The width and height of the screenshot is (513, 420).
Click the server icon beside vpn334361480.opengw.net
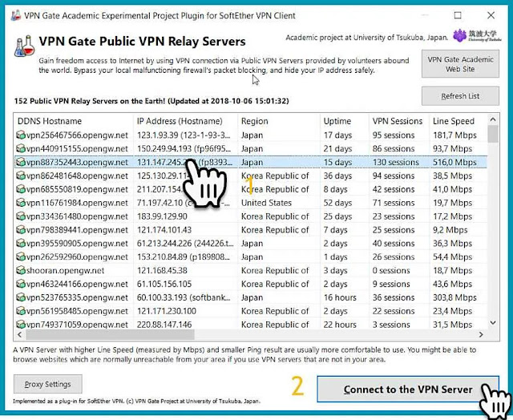coord(21,216)
